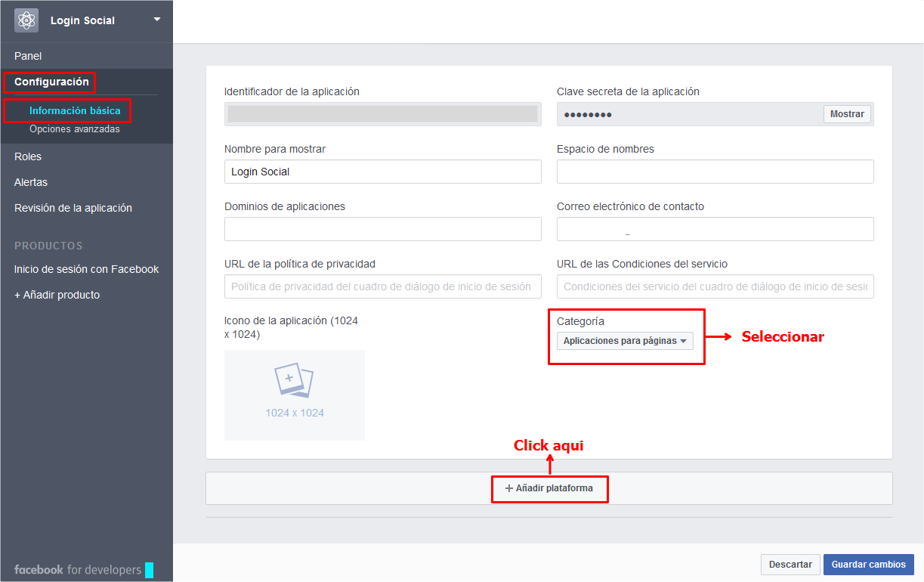Focus the Dominios de aplicaciones field
The image size is (924, 582).
pyautogui.click(x=382, y=229)
